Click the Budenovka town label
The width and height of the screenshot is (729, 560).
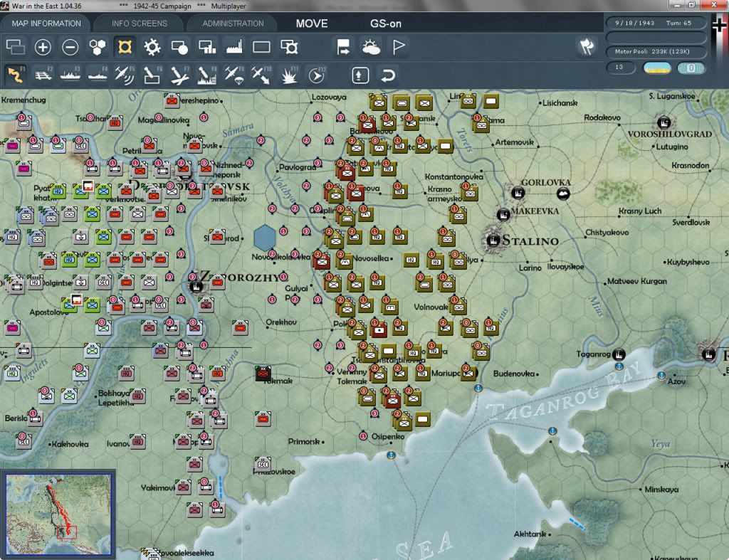(x=514, y=373)
